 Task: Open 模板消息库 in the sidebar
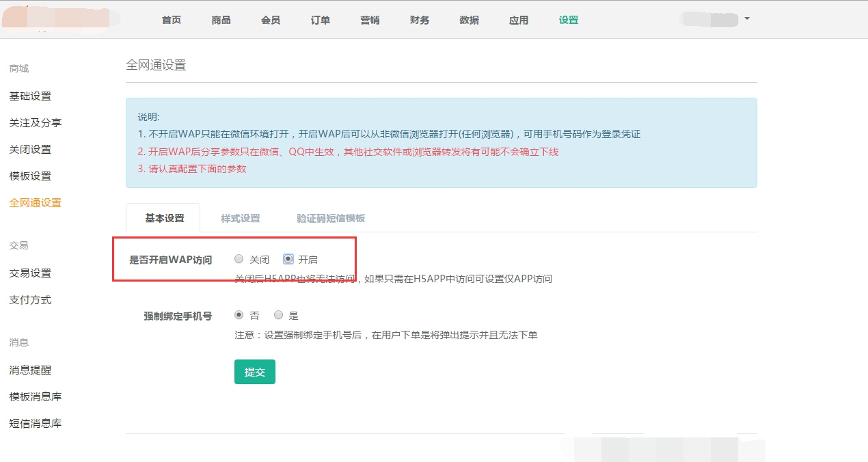tap(36, 397)
